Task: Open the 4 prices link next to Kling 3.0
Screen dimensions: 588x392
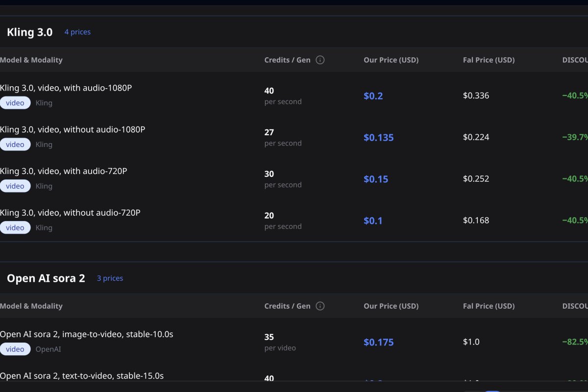Action: click(77, 32)
